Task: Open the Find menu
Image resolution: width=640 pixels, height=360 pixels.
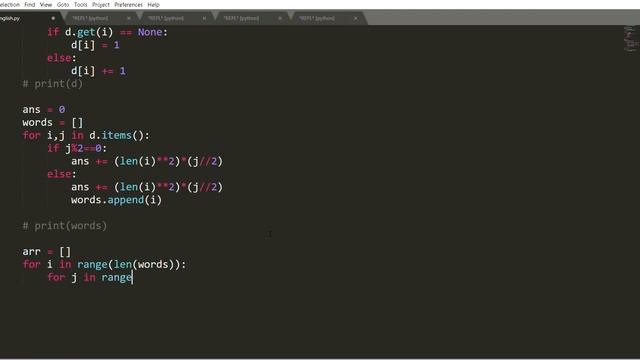Action: [x=29, y=4]
